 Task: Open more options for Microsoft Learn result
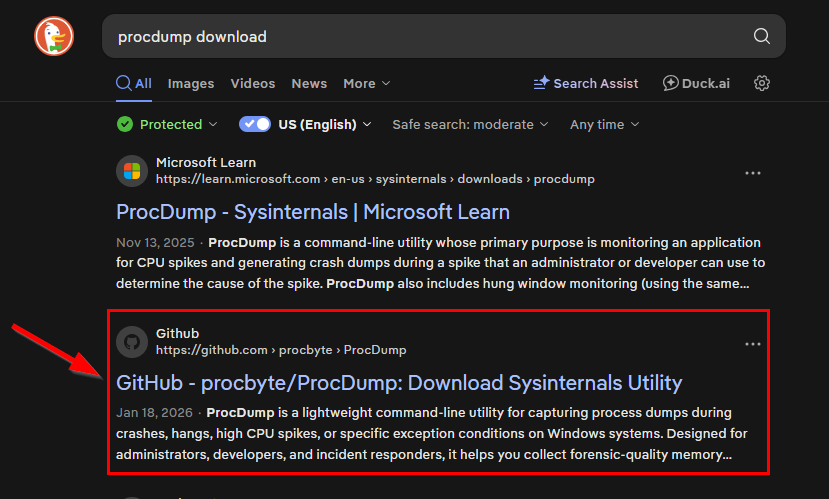(x=753, y=173)
